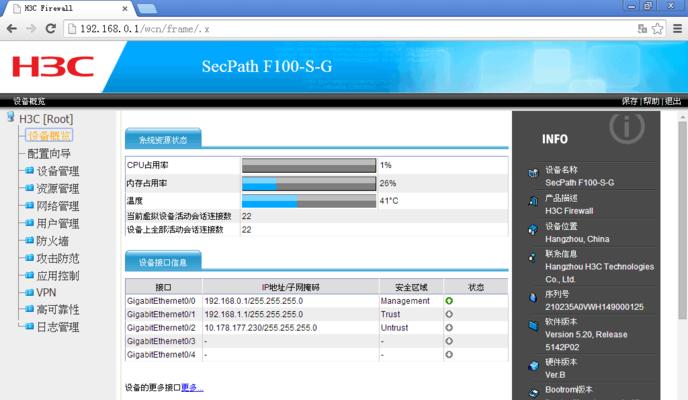Click the 安全区域 column header
The width and height of the screenshot is (688, 400).
pyautogui.click(x=411, y=287)
